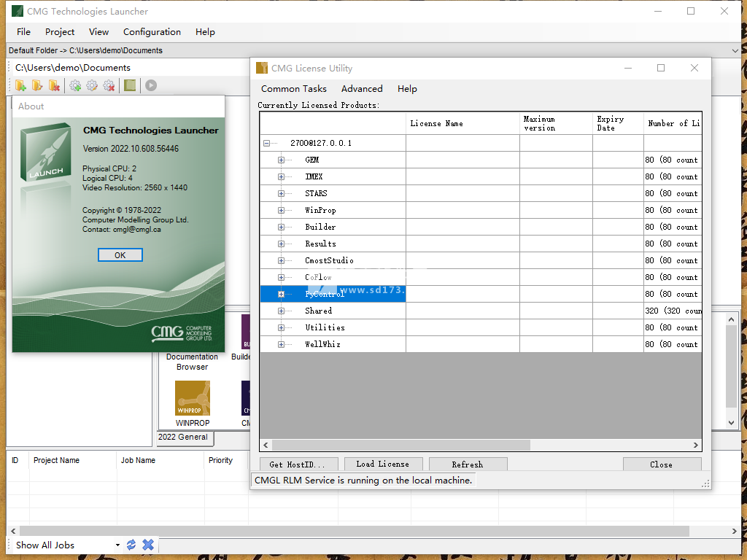Open the File menu
The width and height of the screenshot is (747, 560).
coord(23,32)
